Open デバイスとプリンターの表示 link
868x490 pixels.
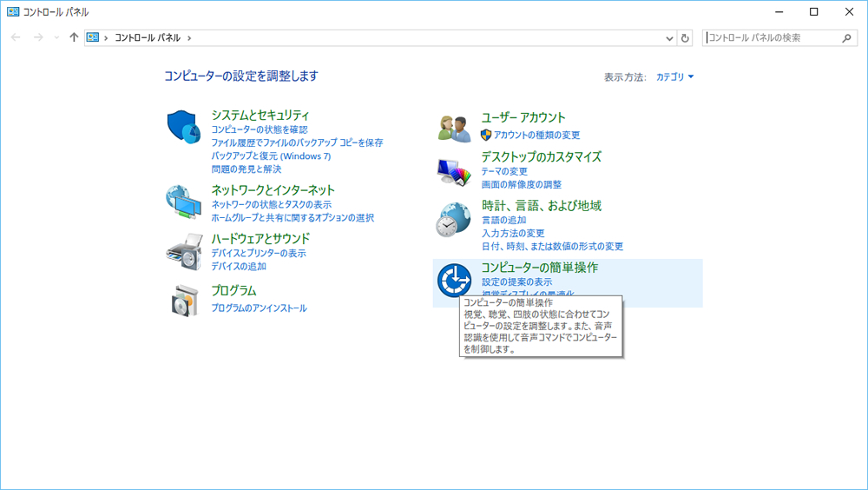click(x=259, y=254)
